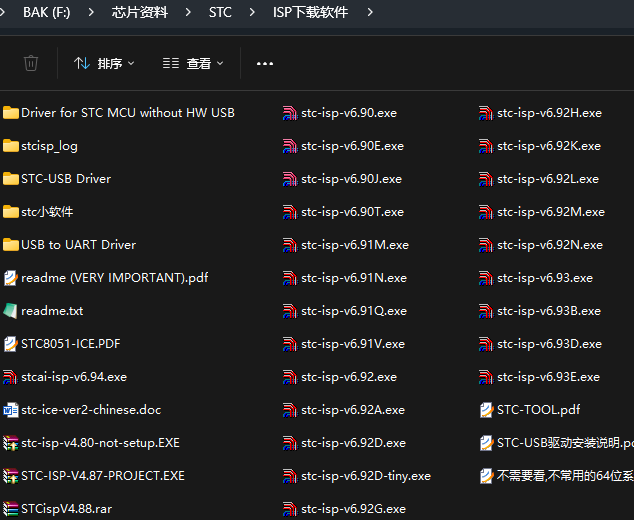Click file name stc-isp-v6.92L.exe
Image resolution: width=634 pixels, height=520 pixels.
coord(548,179)
